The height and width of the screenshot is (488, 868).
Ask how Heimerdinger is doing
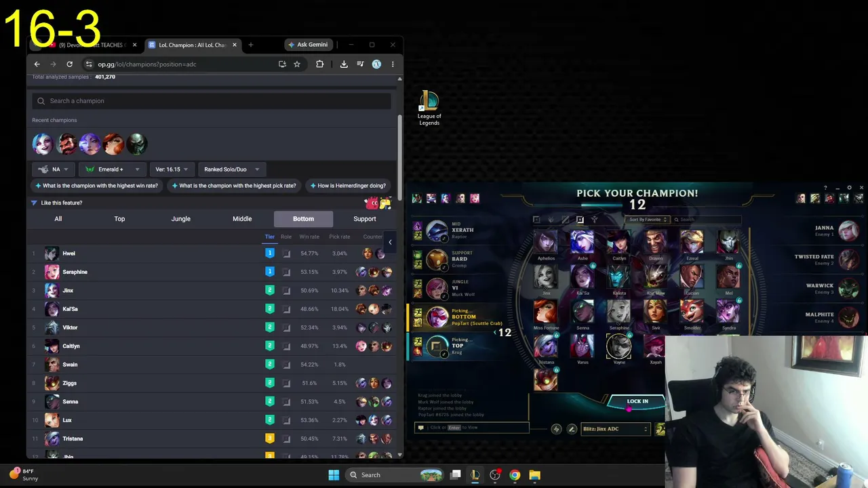(x=347, y=186)
